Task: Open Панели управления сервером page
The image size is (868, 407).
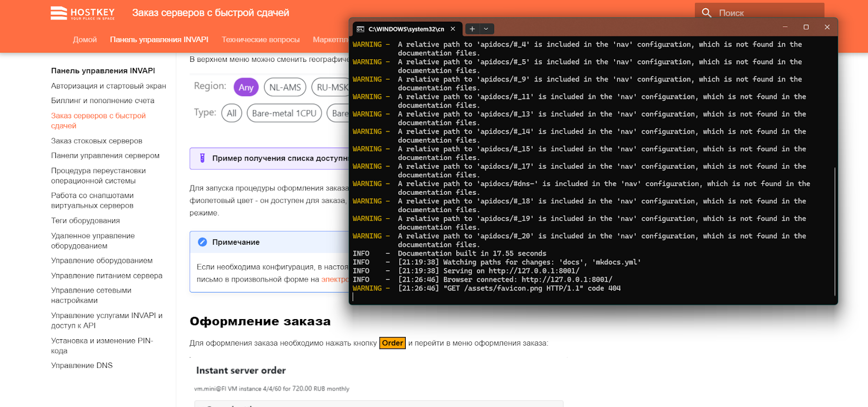Action: [x=105, y=155]
